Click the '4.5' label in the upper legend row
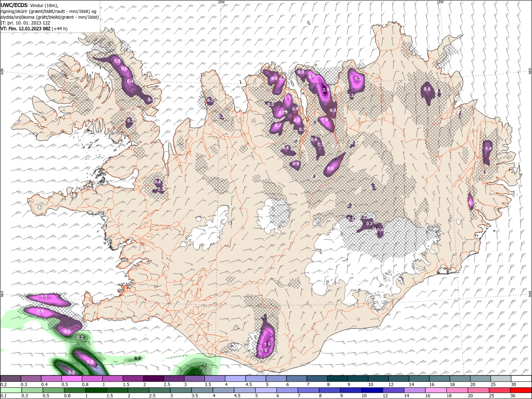 (249, 384)
